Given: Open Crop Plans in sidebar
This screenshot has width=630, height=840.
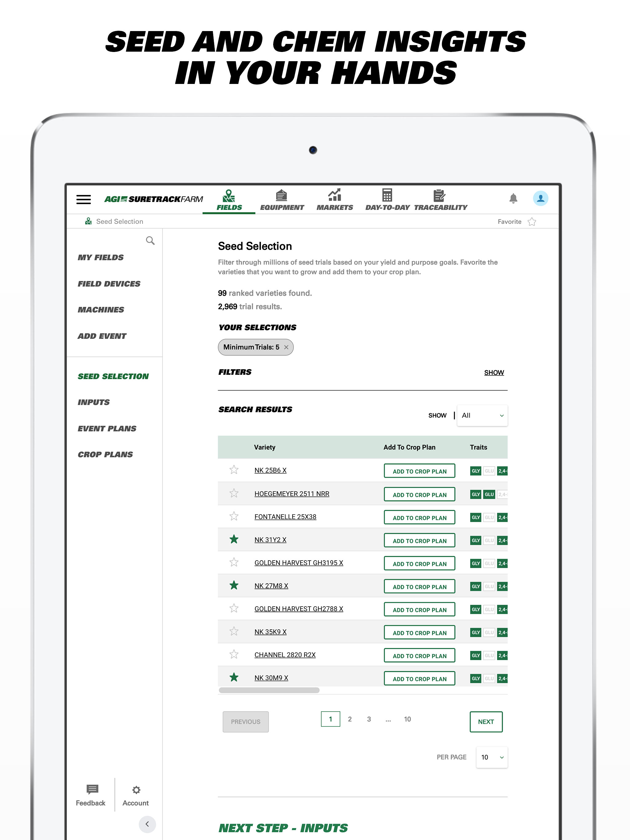Looking at the screenshot, I should [105, 454].
